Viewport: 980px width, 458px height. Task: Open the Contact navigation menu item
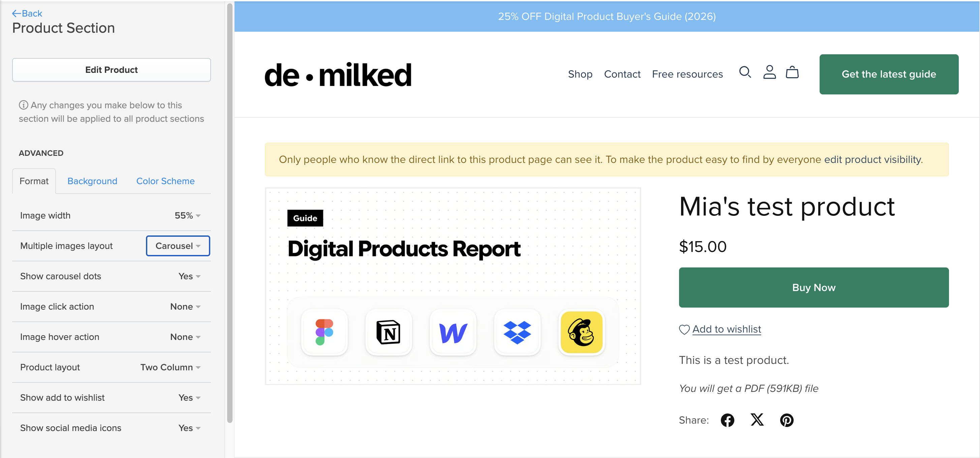click(622, 74)
